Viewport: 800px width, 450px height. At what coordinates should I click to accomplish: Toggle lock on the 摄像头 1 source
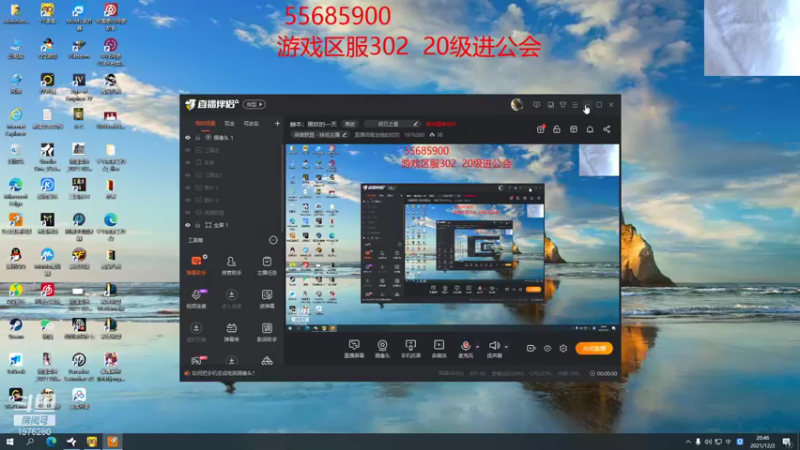(198, 138)
